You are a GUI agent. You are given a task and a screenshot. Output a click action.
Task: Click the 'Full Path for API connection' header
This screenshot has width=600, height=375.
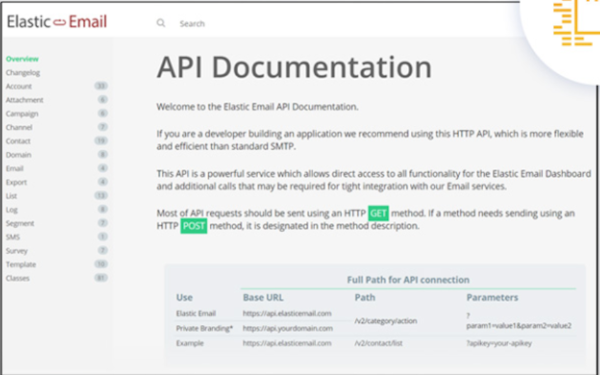pyautogui.click(x=408, y=280)
